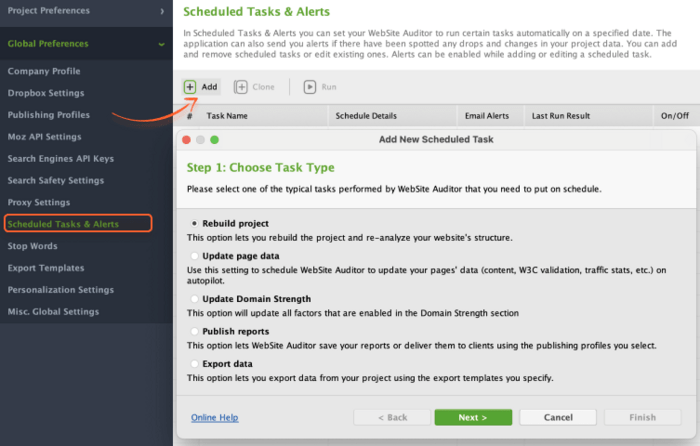Viewport: 700px width, 446px height.
Task: Click the < Back button
Action: pos(392,417)
